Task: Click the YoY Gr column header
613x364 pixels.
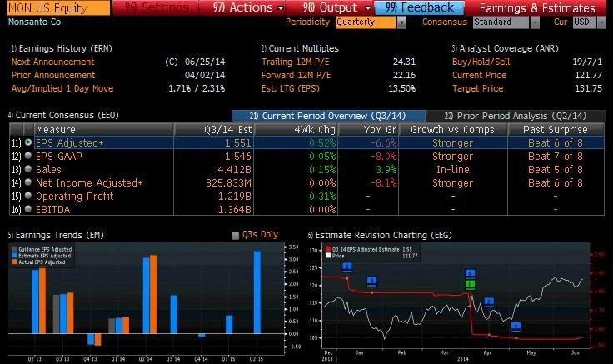Action: pyautogui.click(x=368, y=129)
